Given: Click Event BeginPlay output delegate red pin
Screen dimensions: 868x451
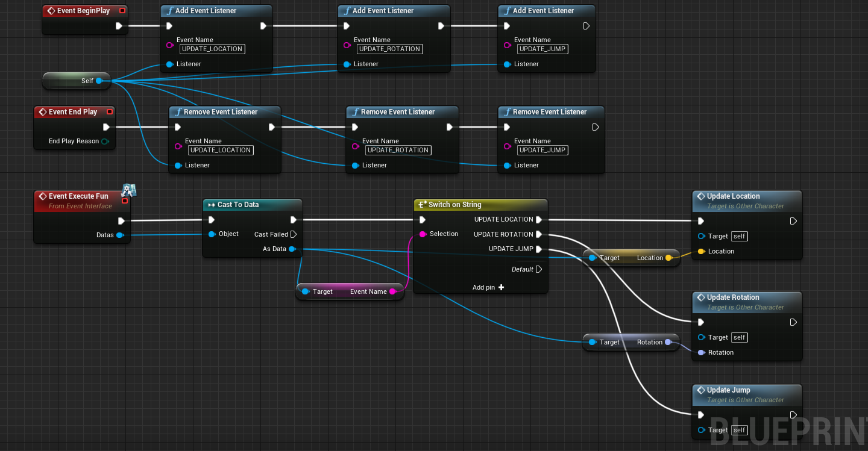Looking at the screenshot, I should coord(122,11).
